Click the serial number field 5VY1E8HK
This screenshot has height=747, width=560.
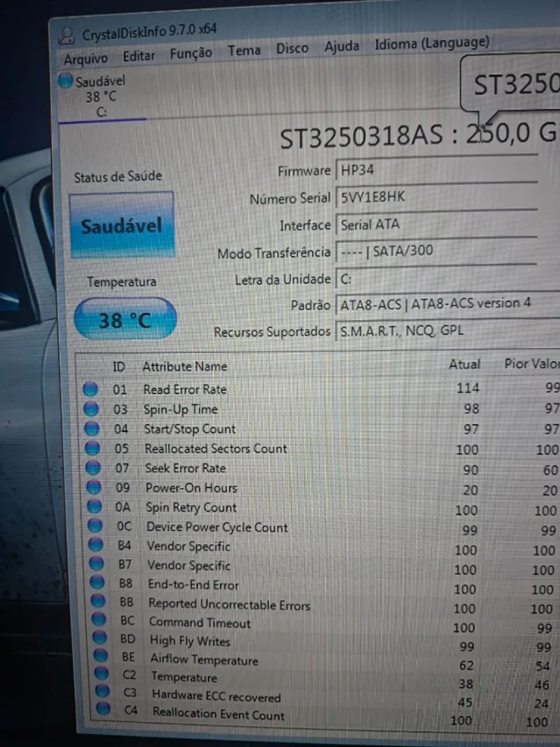pos(436,197)
